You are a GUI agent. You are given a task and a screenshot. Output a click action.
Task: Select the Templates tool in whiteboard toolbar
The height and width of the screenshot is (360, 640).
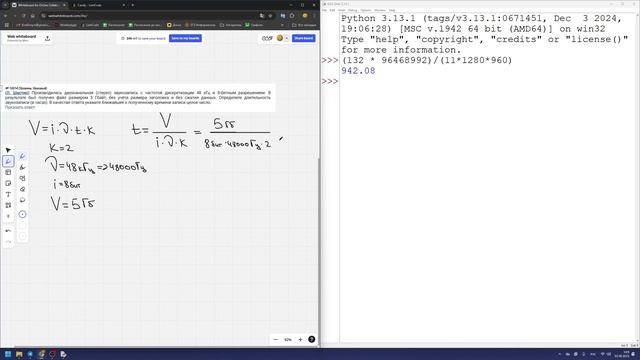pos(8,173)
